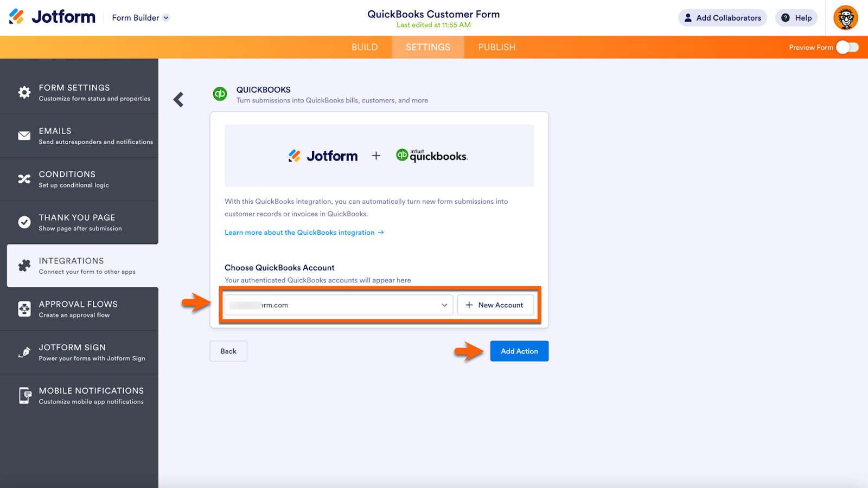Open Form Settings in the sidebar
The image size is (868, 488).
coord(79,92)
